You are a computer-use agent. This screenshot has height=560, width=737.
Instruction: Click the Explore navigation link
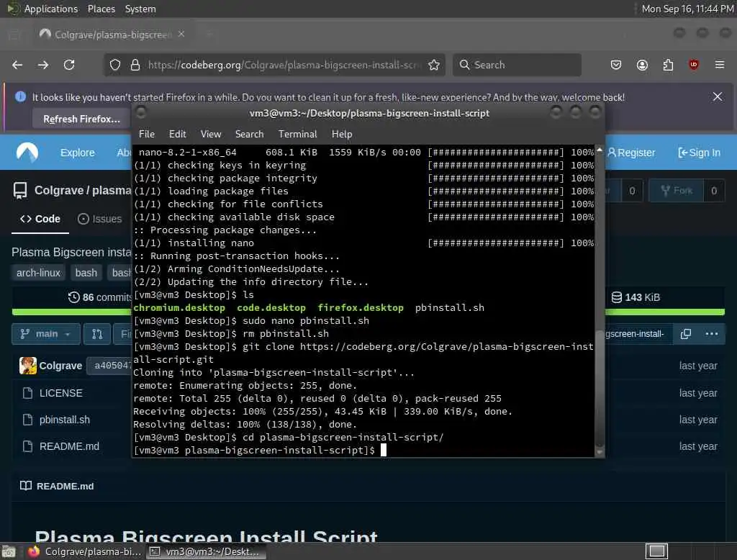tap(77, 153)
